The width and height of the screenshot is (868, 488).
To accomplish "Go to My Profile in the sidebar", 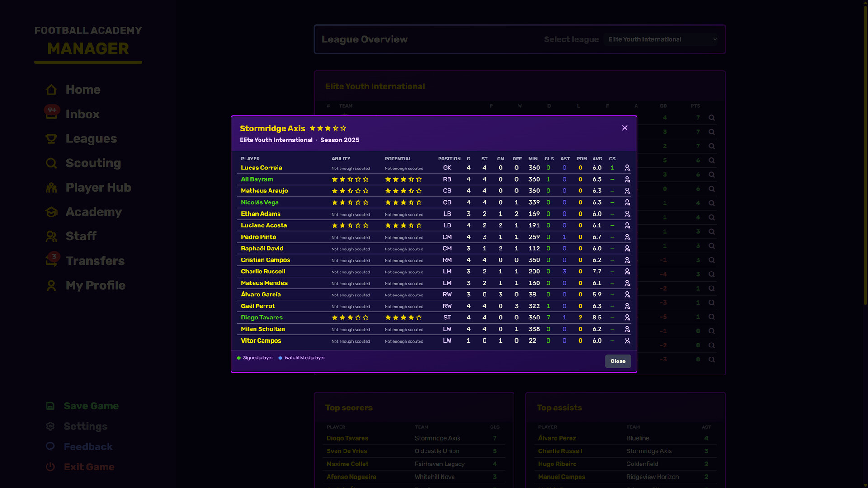I will click(51, 285).
